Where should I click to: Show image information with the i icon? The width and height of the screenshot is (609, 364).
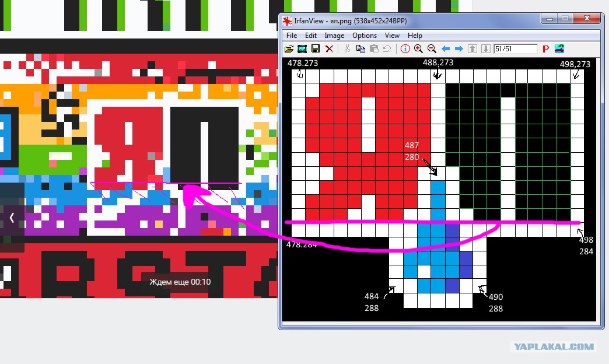tap(405, 48)
